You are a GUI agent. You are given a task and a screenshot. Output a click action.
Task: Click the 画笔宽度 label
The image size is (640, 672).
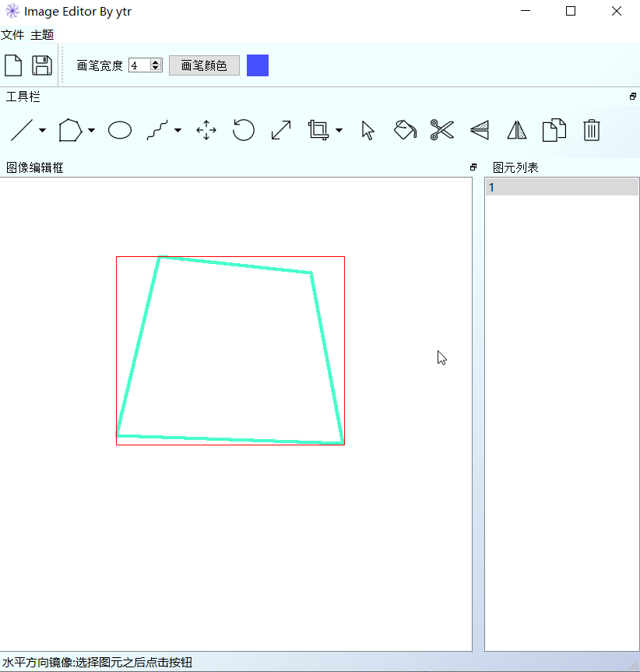tap(100, 65)
